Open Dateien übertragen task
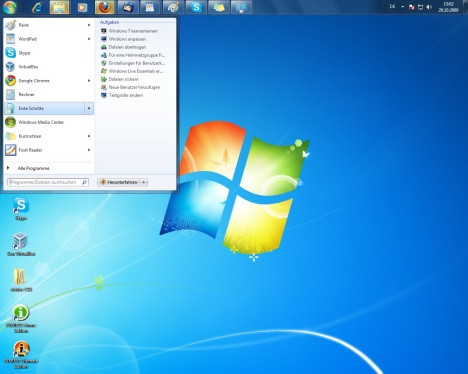This screenshot has height=374, width=468. [x=123, y=47]
